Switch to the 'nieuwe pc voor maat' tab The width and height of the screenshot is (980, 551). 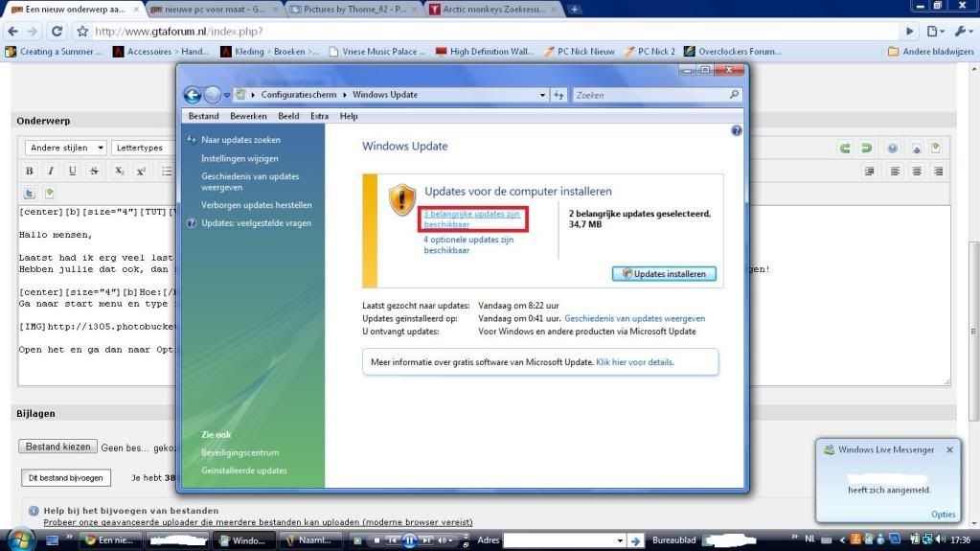coord(215,10)
